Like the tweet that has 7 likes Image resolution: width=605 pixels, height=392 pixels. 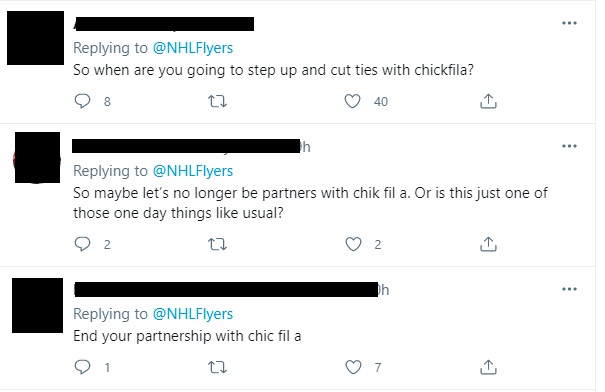click(x=353, y=367)
